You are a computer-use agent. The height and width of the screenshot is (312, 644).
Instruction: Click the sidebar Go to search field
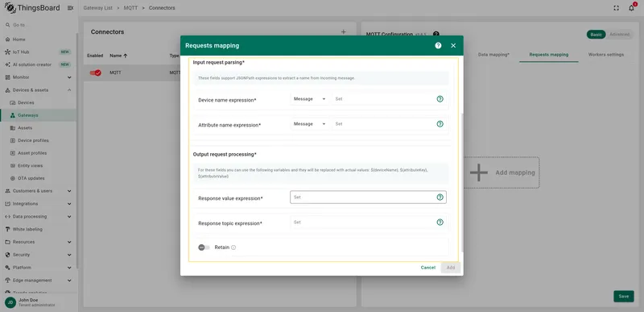pos(39,25)
